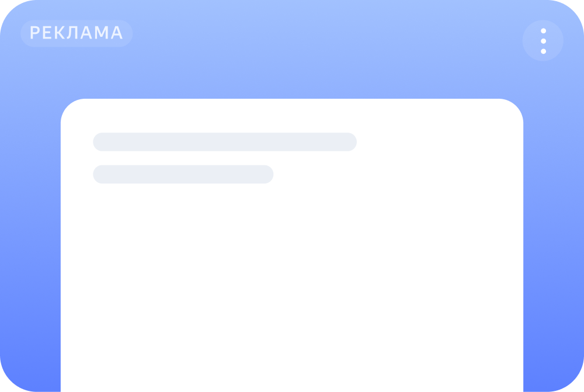This screenshot has width=584, height=392.
Task: Click the lower empty area of the white card
Action: click(292, 298)
